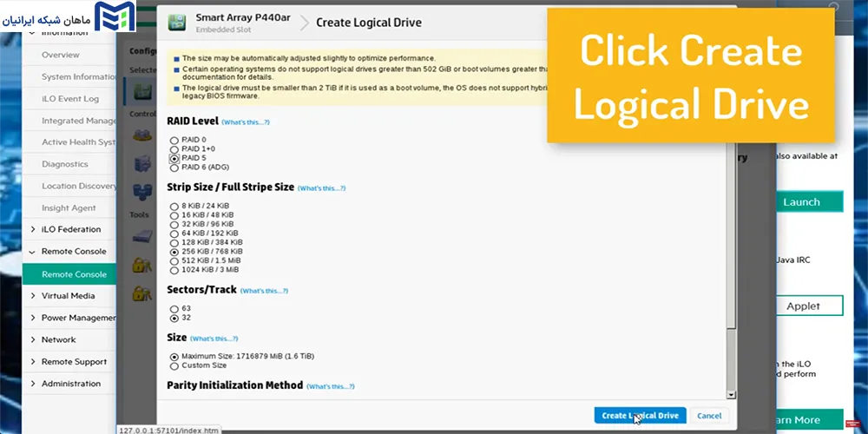This screenshot has width=868, height=434.
Task: Open Integrated Management Log in sidebar
Action: 79,121
